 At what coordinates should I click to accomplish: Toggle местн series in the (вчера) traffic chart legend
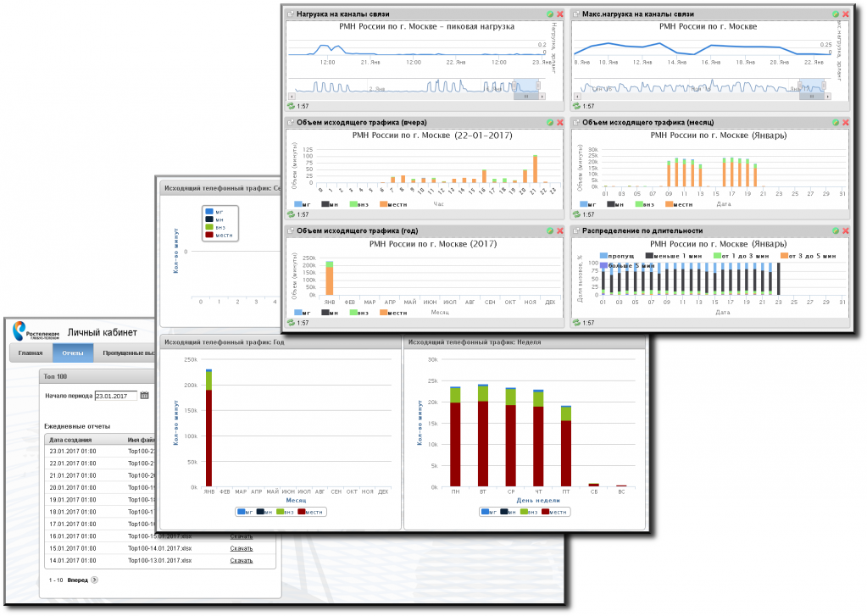tap(393, 204)
